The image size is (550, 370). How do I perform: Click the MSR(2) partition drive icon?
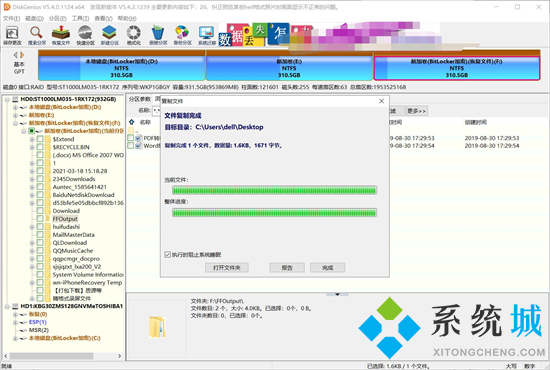[x=23, y=330]
